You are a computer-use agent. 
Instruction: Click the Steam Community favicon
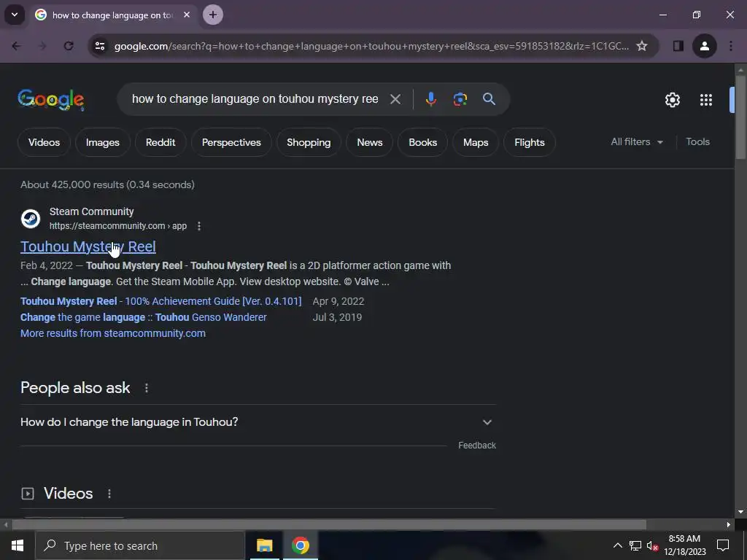[x=31, y=219]
